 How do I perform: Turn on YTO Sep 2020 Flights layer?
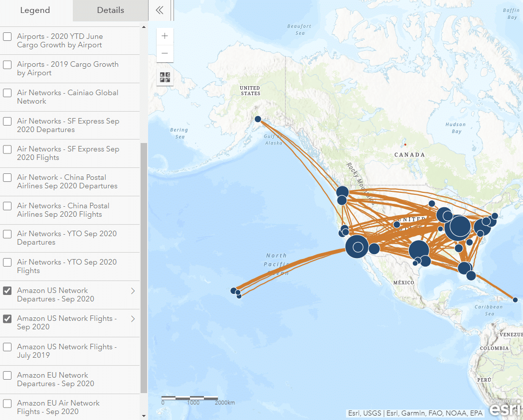pyautogui.click(x=7, y=262)
